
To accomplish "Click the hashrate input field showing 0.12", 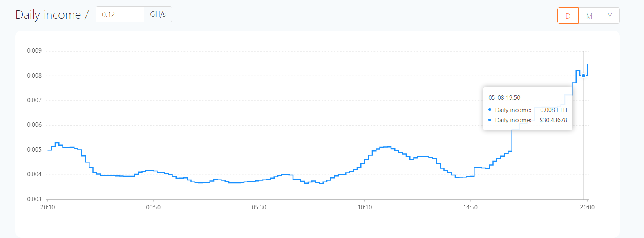I will (120, 15).
